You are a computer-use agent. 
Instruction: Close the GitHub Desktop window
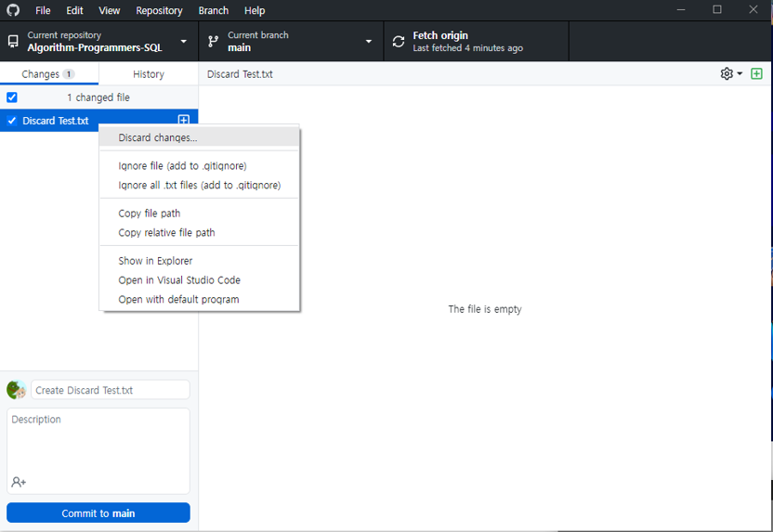(753, 10)
